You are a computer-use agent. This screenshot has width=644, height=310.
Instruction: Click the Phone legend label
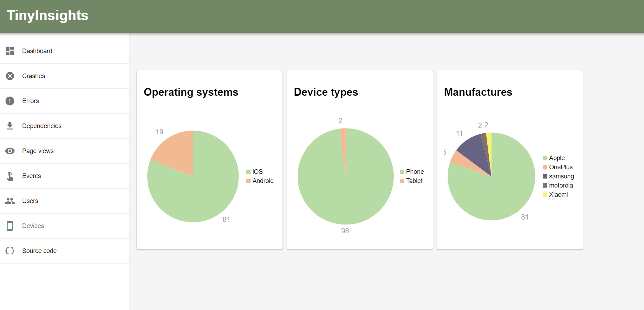point(415,172)
